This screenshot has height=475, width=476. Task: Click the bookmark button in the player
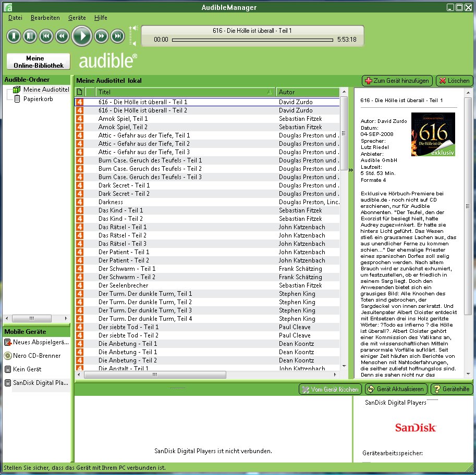14,36
